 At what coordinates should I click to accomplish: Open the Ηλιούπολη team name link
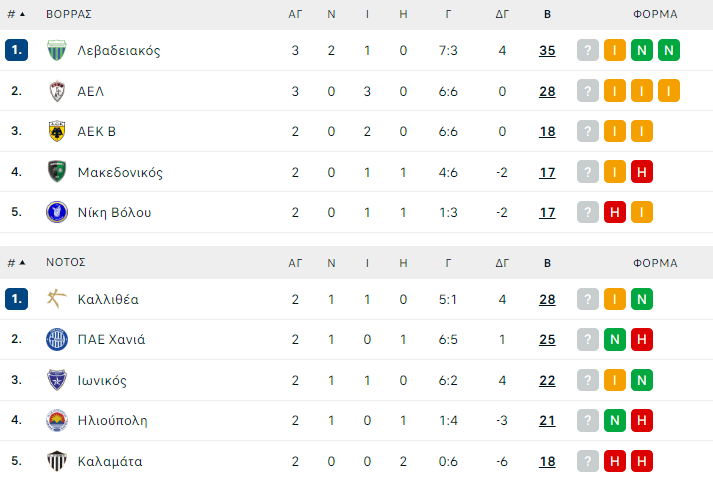[112, 420]
